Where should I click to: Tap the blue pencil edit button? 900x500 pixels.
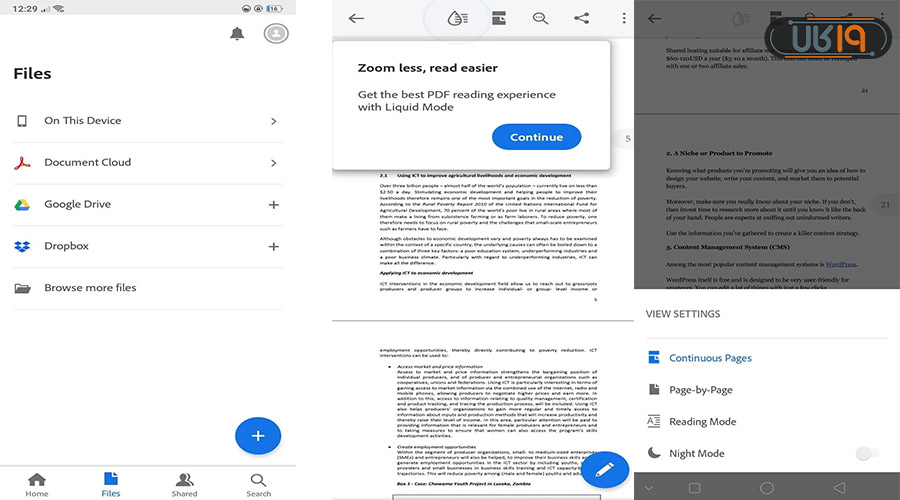(x=604, y=468)
